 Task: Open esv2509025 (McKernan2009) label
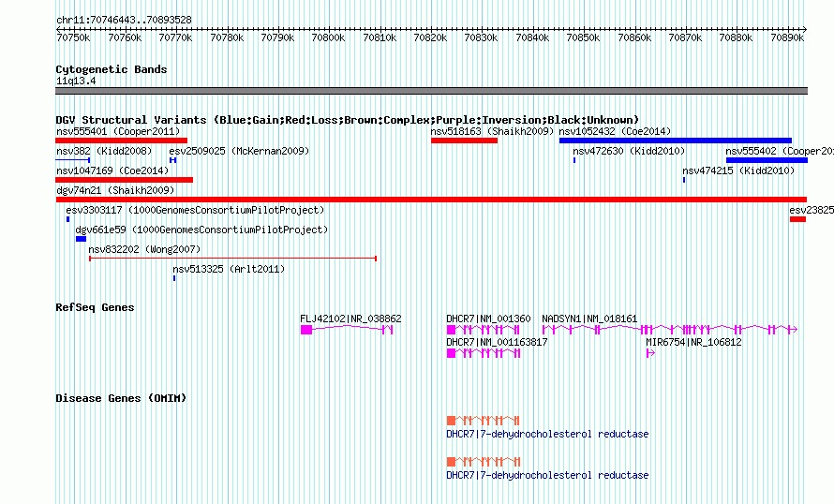239,151
